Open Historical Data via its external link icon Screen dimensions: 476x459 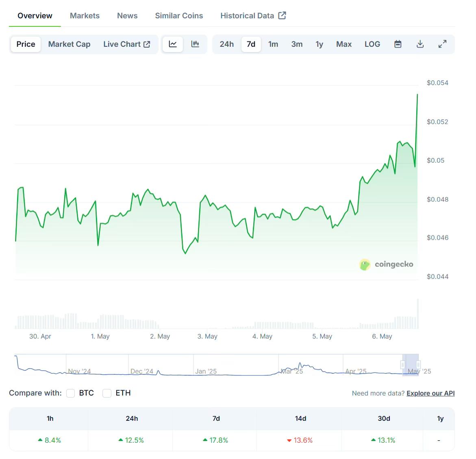point(282,15)
